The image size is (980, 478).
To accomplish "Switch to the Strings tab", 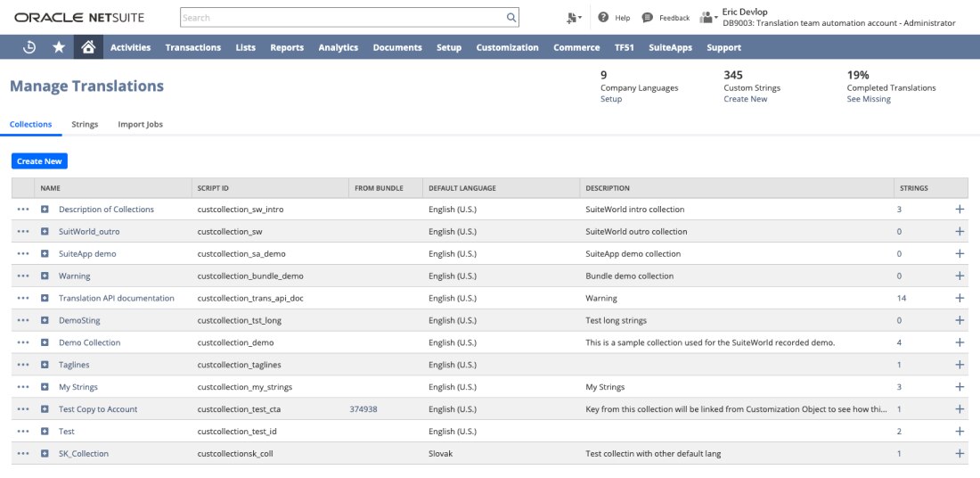I will [x=85, y=124].
